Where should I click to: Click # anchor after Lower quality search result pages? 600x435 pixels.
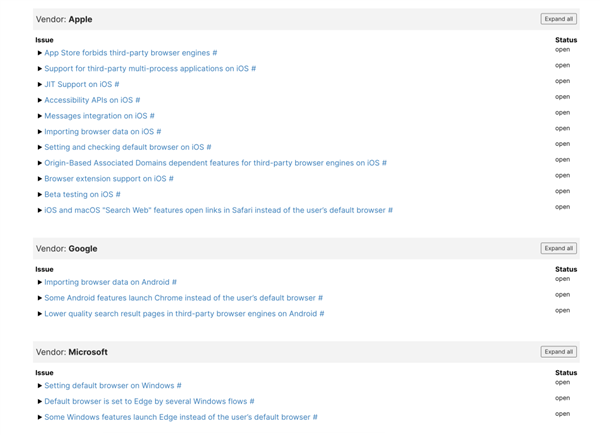pos(321,314)
